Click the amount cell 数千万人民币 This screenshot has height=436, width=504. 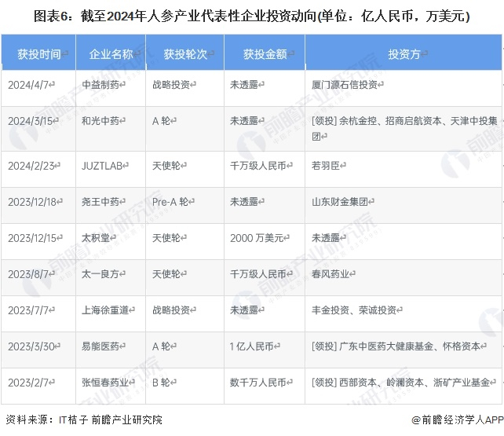265,387
